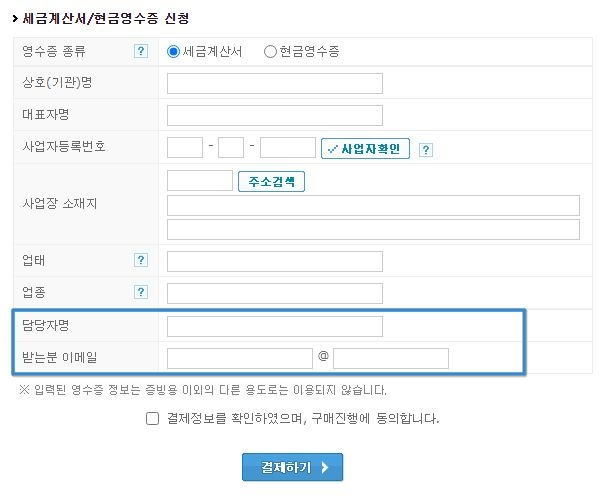Click the first long 사업장 소재지 address field
606x500 pixels.
click(x=373, y=206)
